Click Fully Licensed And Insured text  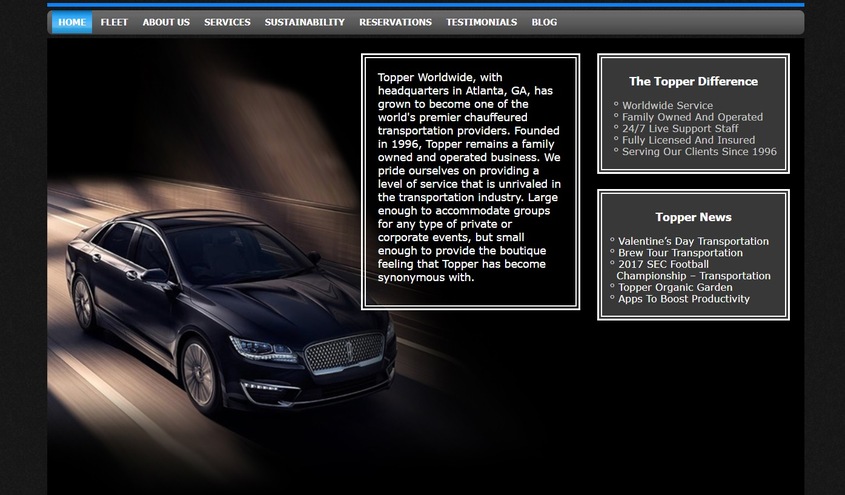(x=688, y=140)
